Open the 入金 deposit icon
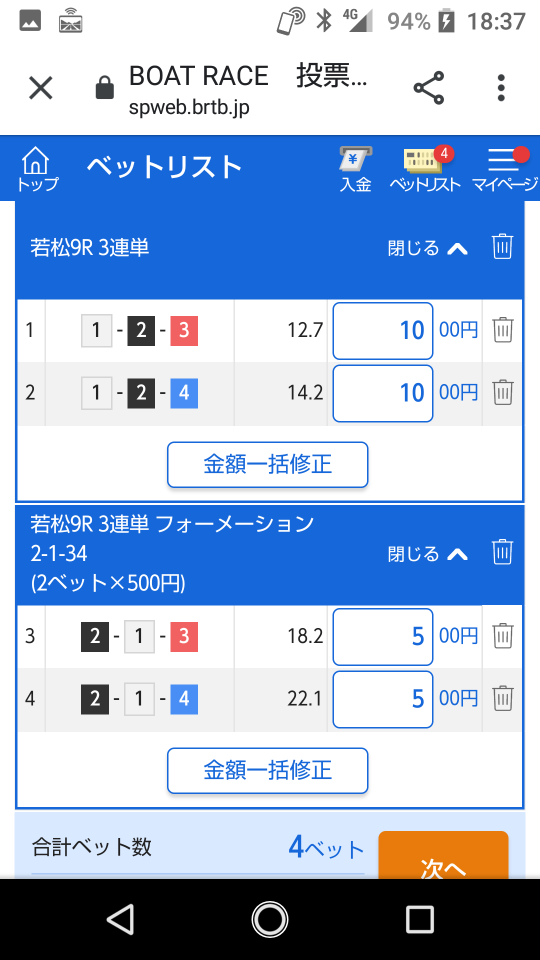The height and width of the screenshot is (960, 540). tap(356, 170)
